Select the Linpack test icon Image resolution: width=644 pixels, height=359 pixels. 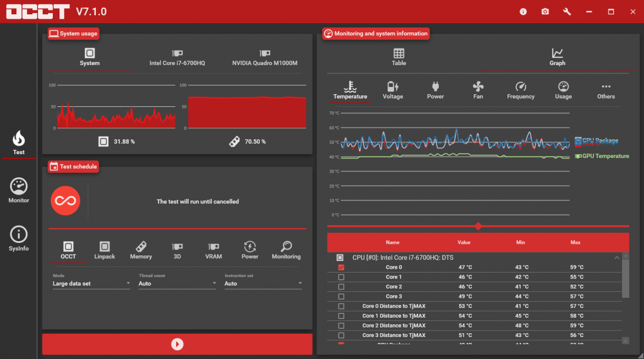point(105,250)
